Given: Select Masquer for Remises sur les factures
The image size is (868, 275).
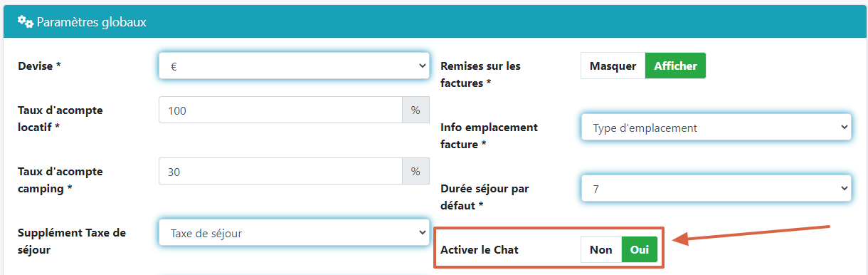Looking at the screenshot, I should 613,66.
